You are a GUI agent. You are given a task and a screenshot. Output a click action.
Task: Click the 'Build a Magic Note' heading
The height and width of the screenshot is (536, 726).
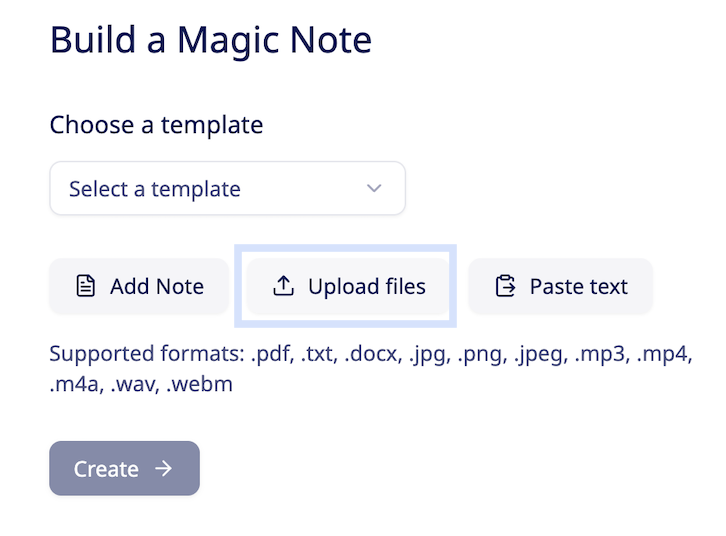(210, 40)
